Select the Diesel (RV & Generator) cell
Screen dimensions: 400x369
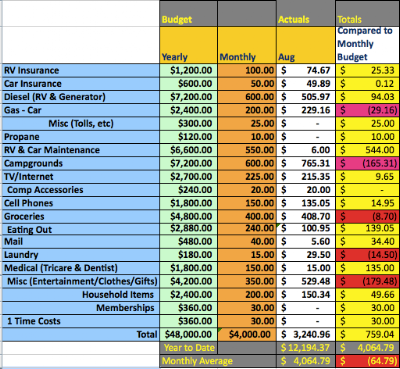click(81, 97)
